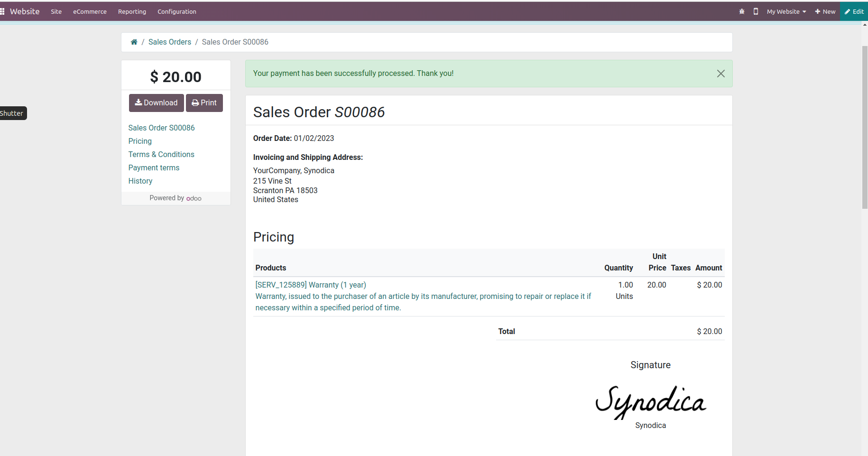The height and width of the screenshot is (456, 868).
Task: Click the Website app title
Action: click(x=25, y=11)
